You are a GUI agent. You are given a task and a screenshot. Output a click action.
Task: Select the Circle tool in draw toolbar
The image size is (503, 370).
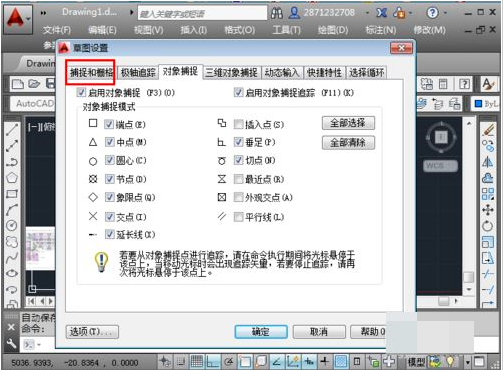(x=12, y=226)
